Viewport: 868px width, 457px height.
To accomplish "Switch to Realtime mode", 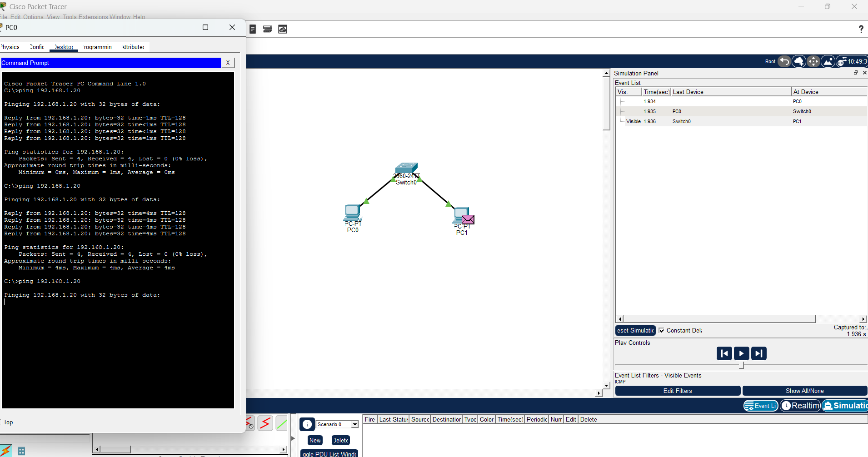I will [800, 406].
